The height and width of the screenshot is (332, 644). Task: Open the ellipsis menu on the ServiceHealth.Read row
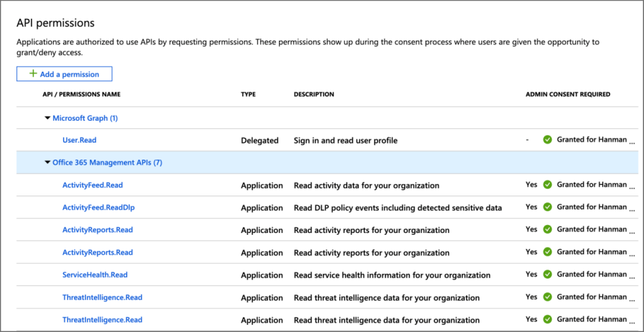pyautogui.click(x=632, y=276)
